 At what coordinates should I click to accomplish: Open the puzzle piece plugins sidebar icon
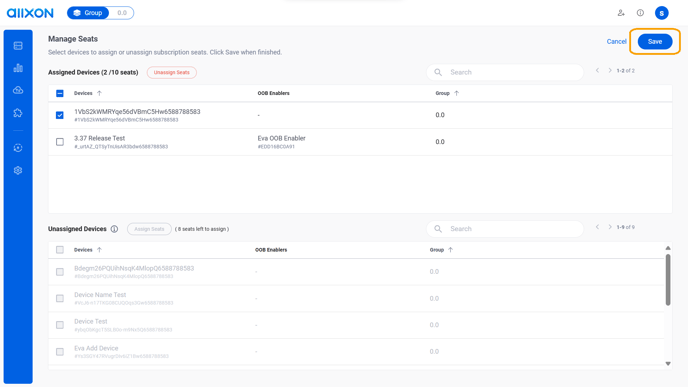tap(18, 113)
